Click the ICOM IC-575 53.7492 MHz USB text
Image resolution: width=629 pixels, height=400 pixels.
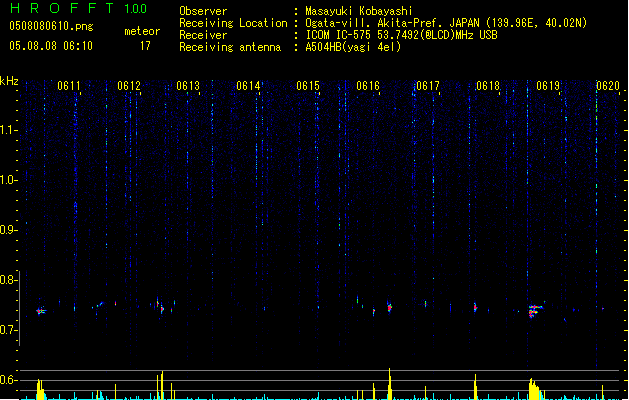401,35
